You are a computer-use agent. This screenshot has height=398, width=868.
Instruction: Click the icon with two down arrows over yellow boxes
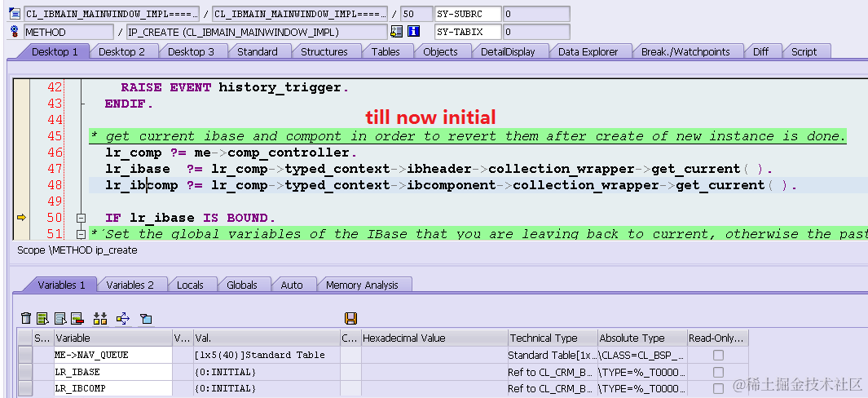pyautogui.click(x=100, y=318)
